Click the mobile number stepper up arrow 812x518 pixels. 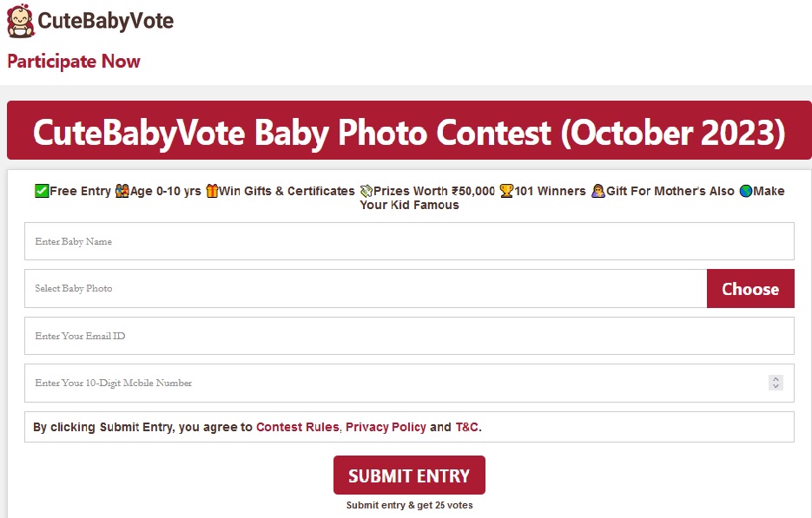click(x=776, y=379)
